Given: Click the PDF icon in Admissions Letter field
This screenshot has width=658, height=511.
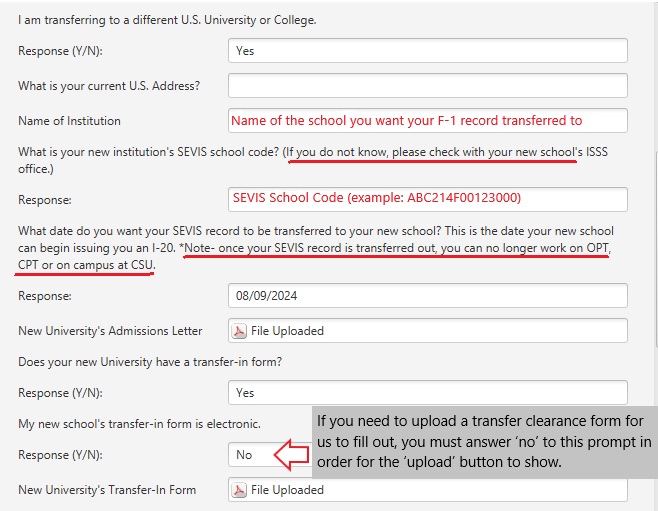Looking at the screenshot, I should point(239,331).
